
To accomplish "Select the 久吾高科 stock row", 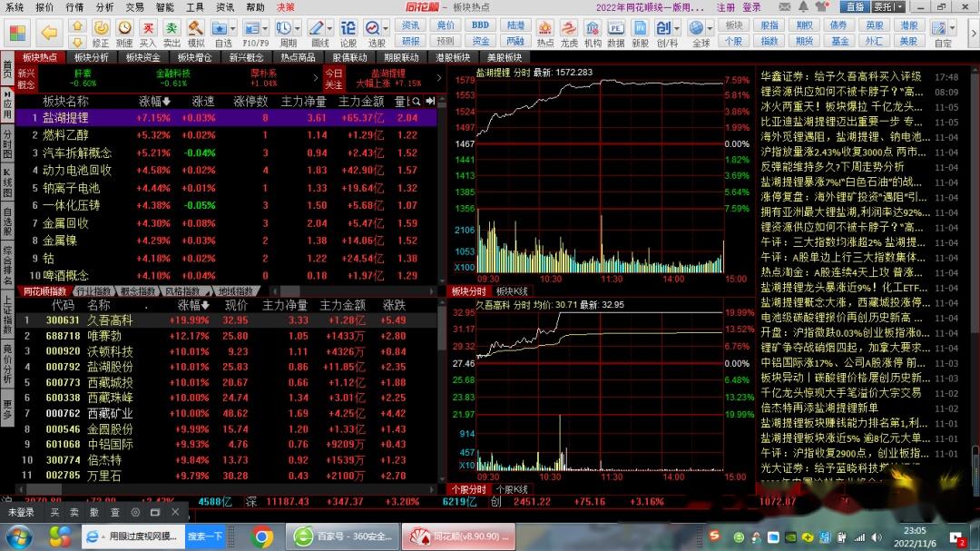I will (226, 320).
